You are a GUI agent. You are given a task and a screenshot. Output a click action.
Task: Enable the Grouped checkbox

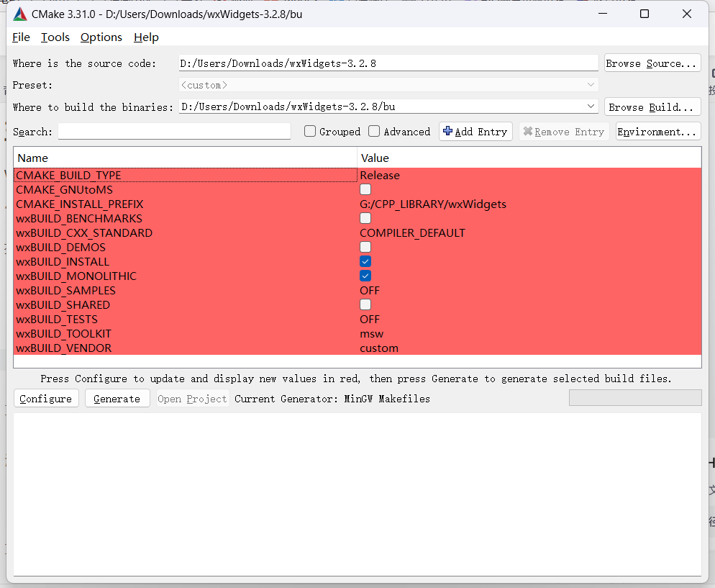[x=309, y=131]
